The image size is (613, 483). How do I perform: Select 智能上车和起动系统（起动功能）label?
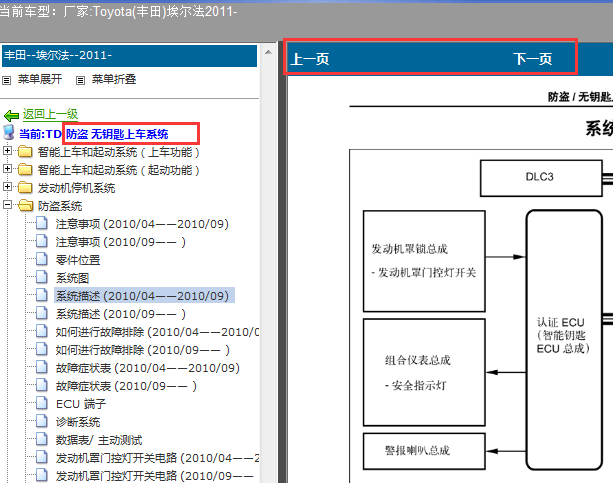pos(118,170)
